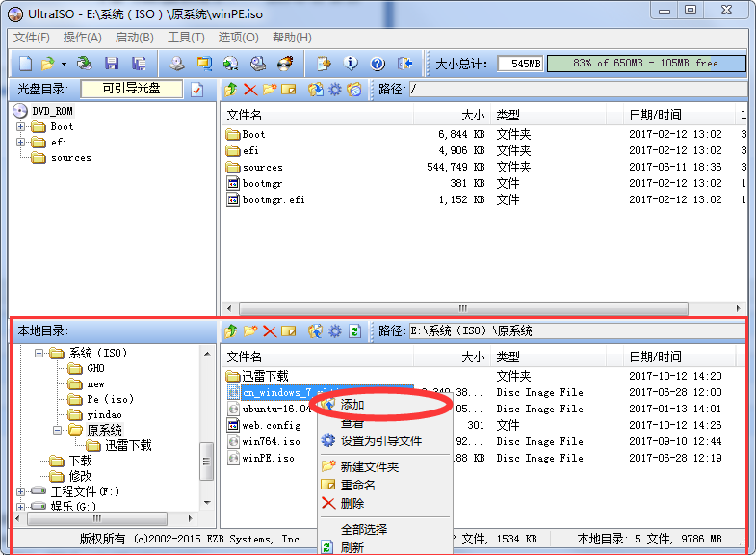The image size is (756, 555).
Task: Click the Add to image icon in local toolbar
Action: click(x=316, y=331)
